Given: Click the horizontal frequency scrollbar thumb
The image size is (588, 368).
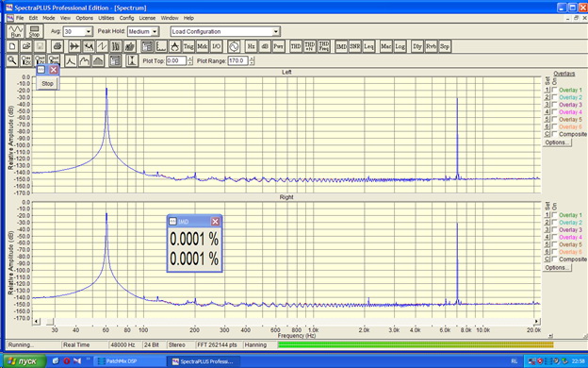Looking at the screenshot, I should [x=50, y=322].
